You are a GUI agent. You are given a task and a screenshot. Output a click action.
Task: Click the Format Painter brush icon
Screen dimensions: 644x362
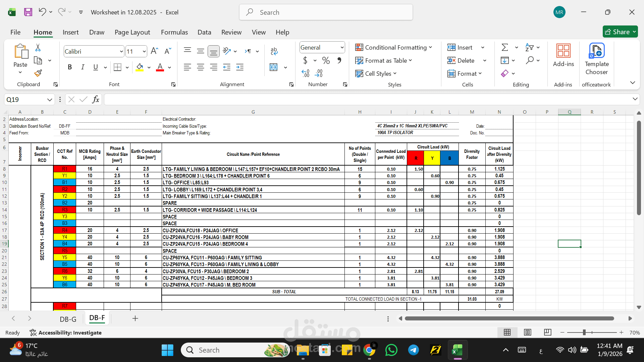click(x=38, y=73)
